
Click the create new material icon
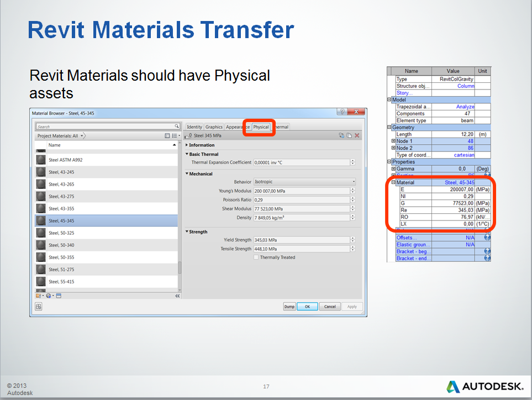tap(50, 295)
